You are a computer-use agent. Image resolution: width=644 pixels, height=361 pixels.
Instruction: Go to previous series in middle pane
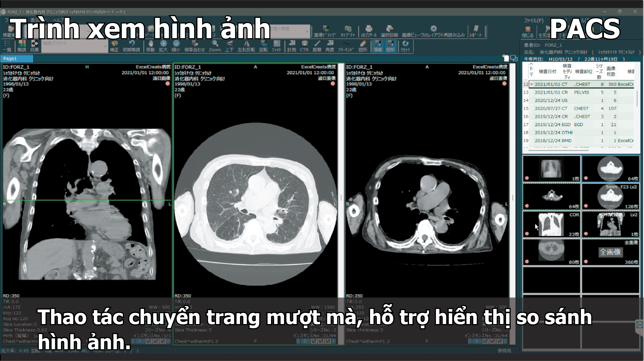point(298,341)
